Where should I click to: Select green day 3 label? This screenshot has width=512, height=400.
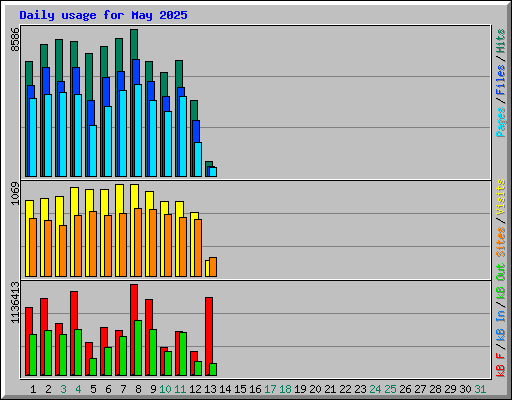[63, 389]
